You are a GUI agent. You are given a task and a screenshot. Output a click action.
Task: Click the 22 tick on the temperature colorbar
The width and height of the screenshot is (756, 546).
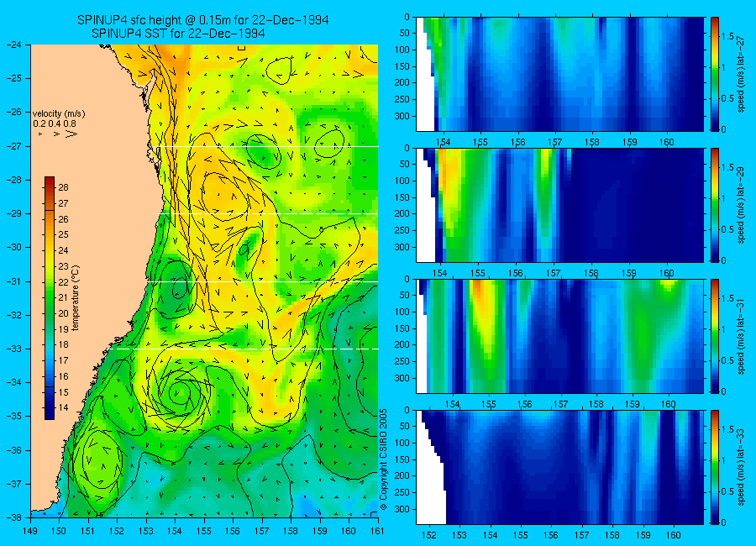tap(63, 282)
